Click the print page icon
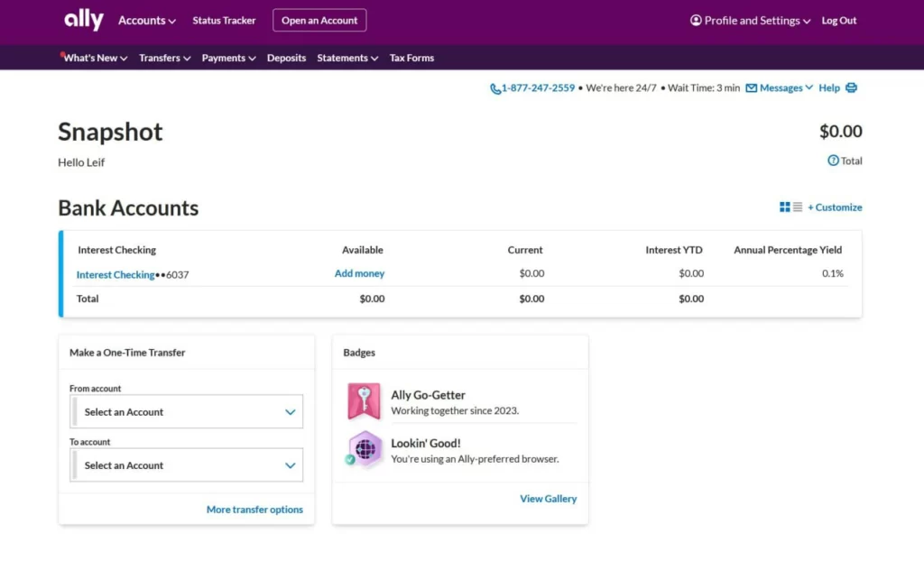This screenshot has height=588, width=924. pos(851,87)
